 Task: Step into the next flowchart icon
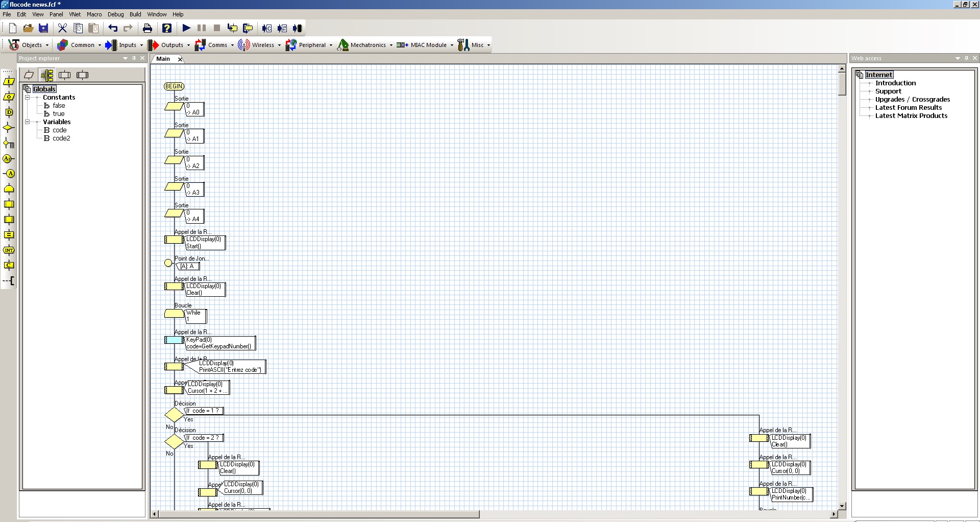[x=232, y=28]
